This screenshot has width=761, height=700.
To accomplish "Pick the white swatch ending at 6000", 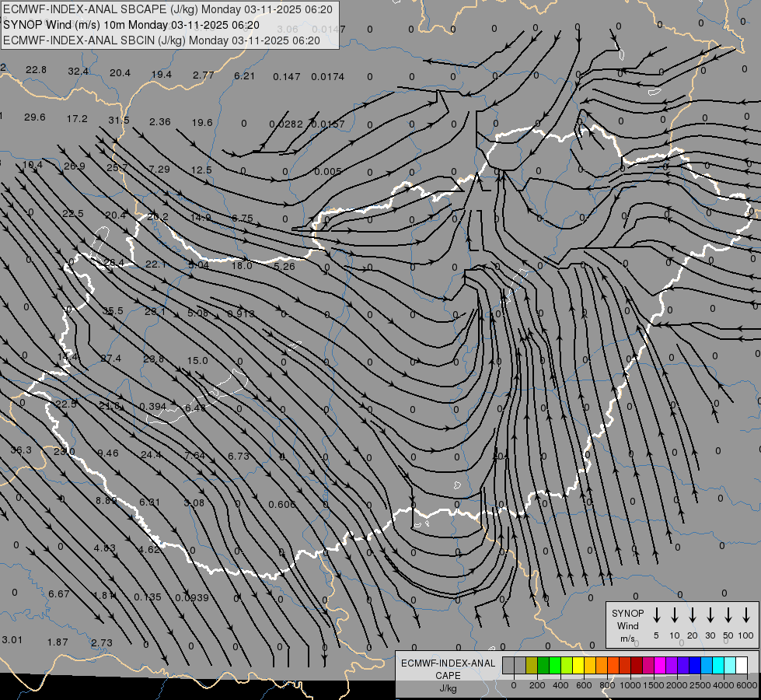I will tap(742, 665).
